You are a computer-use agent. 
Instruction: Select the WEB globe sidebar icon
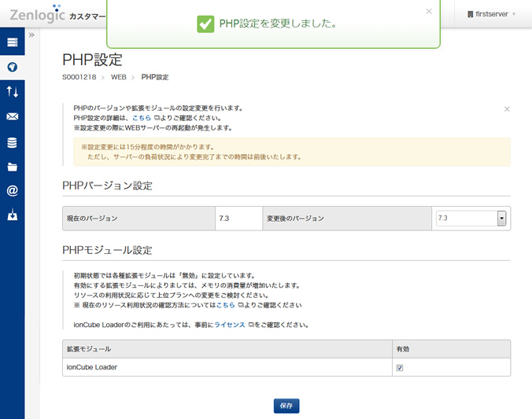tap(13, 67)
